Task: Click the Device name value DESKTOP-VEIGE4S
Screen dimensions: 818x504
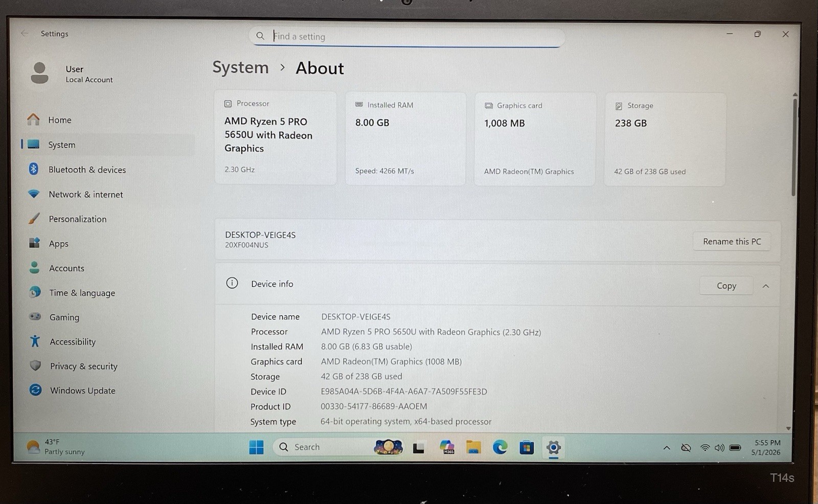Action: tap(356, 317)
